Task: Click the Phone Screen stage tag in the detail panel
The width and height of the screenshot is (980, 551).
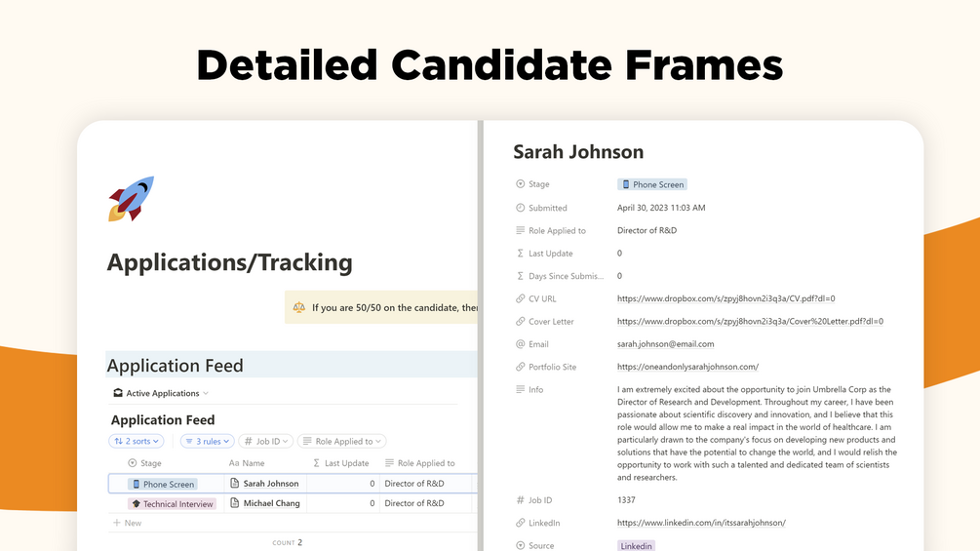Action: tap(652, 184)
